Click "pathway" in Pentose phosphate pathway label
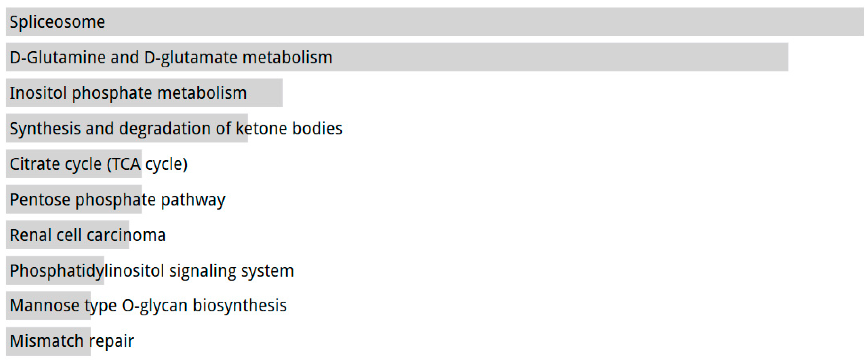Viewport: 868px width, 360px height. 193,200
